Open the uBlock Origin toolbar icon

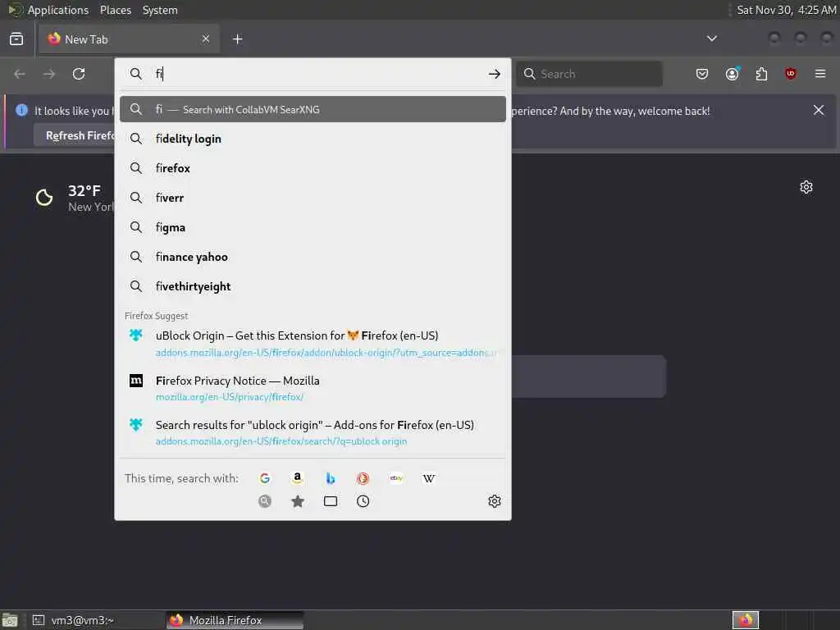(x=790, y=74)
